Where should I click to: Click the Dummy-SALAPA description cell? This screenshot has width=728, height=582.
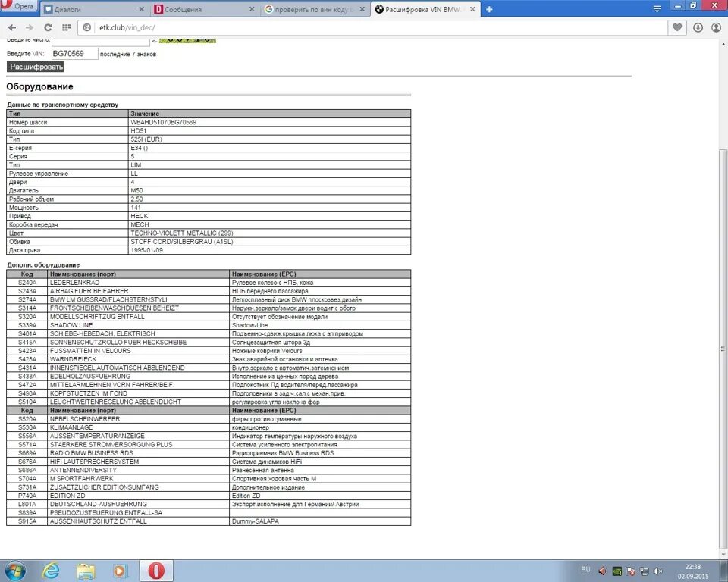click(320, 521)
